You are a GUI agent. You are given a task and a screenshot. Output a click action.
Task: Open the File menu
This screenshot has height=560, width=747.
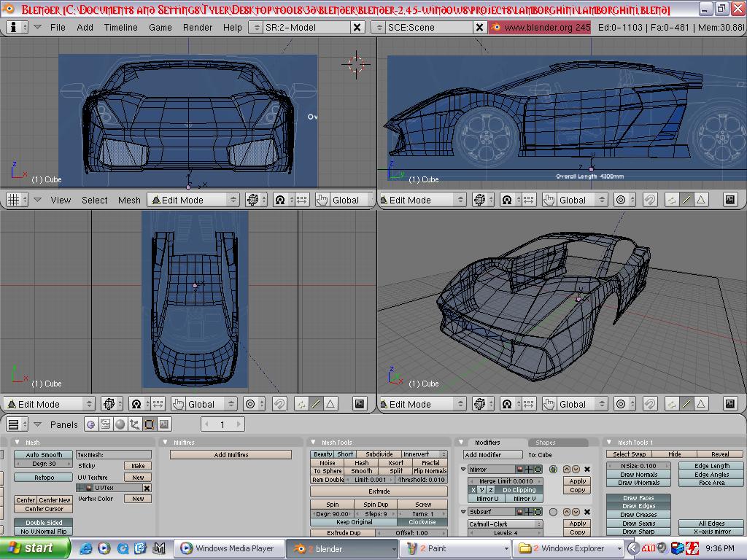click(58, 28)
